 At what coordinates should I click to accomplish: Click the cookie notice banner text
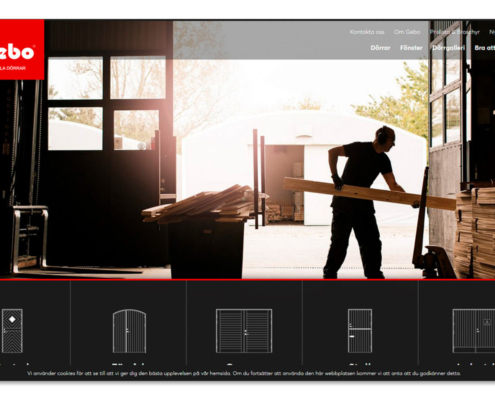(x=244, y=373)
